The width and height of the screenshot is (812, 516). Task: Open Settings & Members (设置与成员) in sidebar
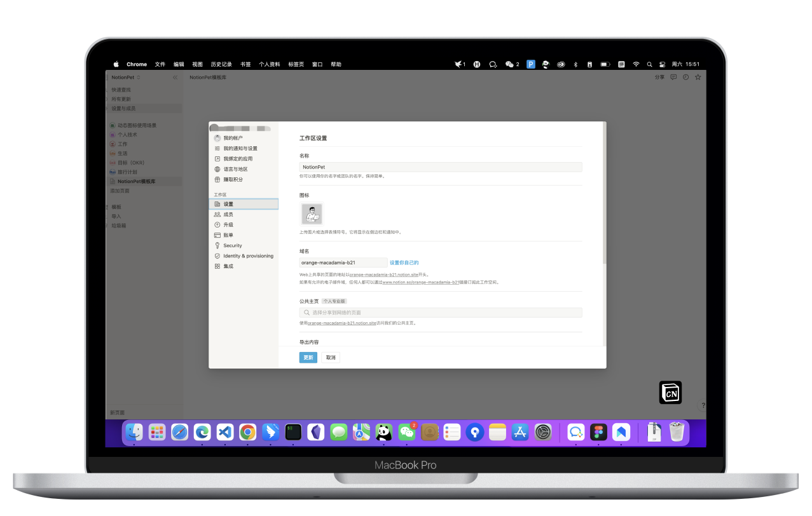click(144, 109)
